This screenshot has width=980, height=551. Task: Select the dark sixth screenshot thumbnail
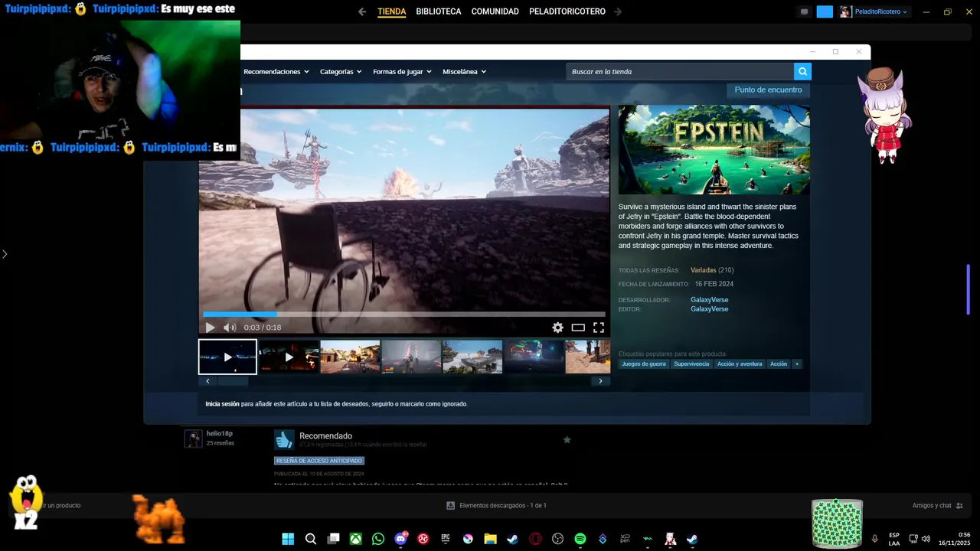click(534, 357)
